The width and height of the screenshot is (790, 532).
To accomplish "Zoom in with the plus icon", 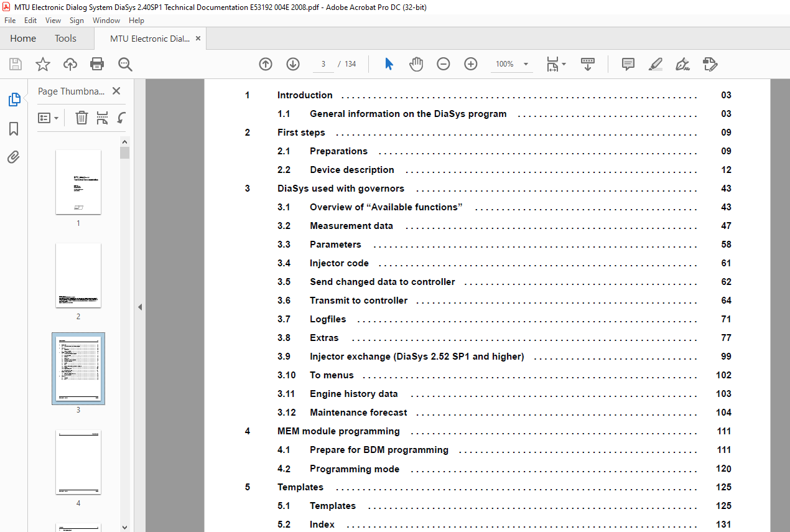I will (x=471, y=64).
